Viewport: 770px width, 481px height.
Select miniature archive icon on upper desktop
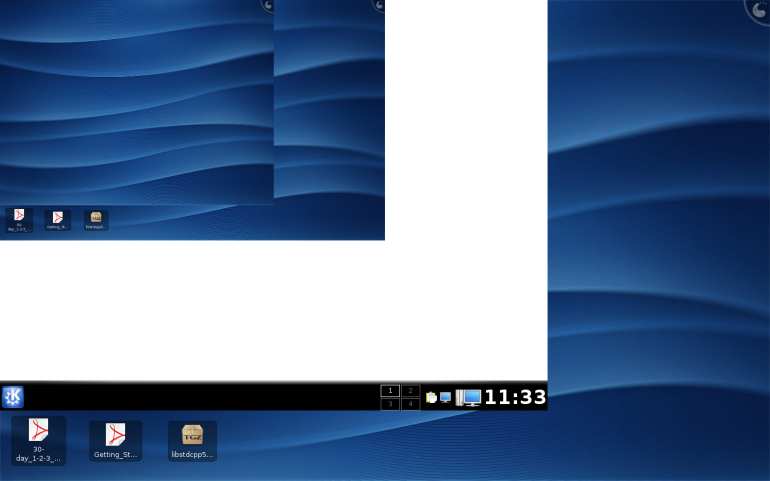[96, 218]
